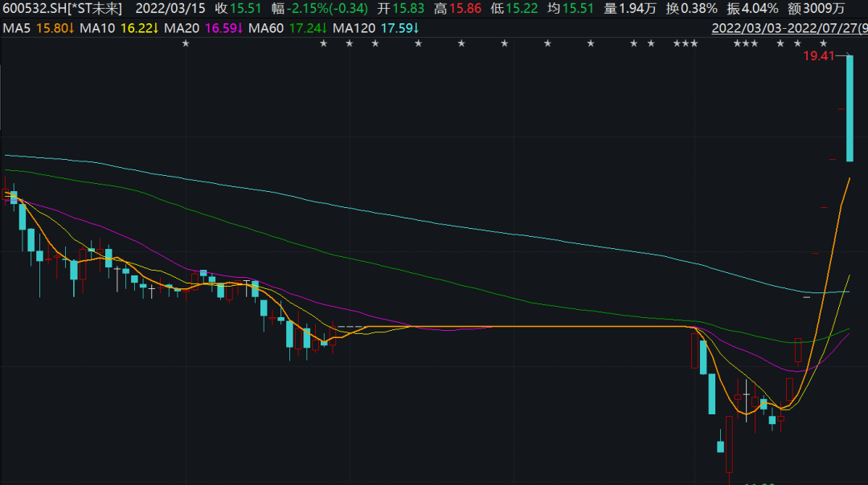The height and width of the screenshot is (485, 868).
Task: Select the closing price 收 15.51 field
Action: tap(237, 10)
